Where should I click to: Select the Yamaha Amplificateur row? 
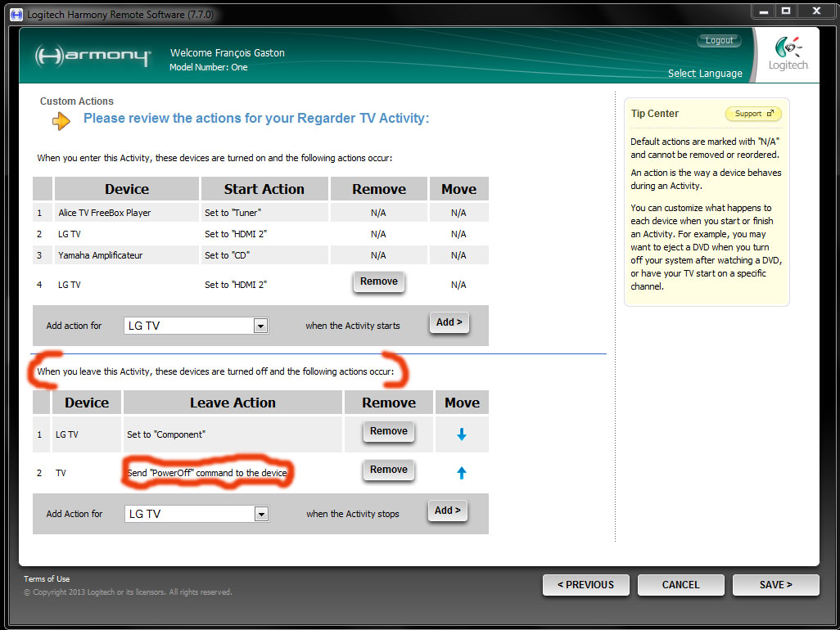click(260, 255)
